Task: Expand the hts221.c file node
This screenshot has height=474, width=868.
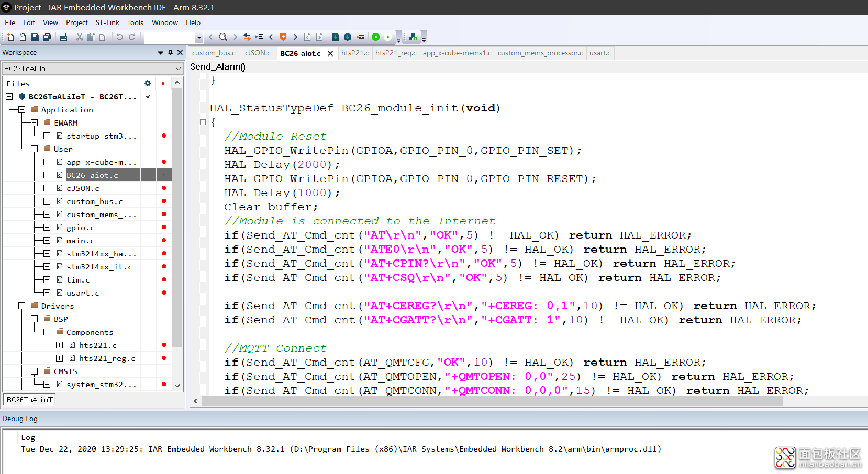Action: pyautogui.click(x=59, y=345)
